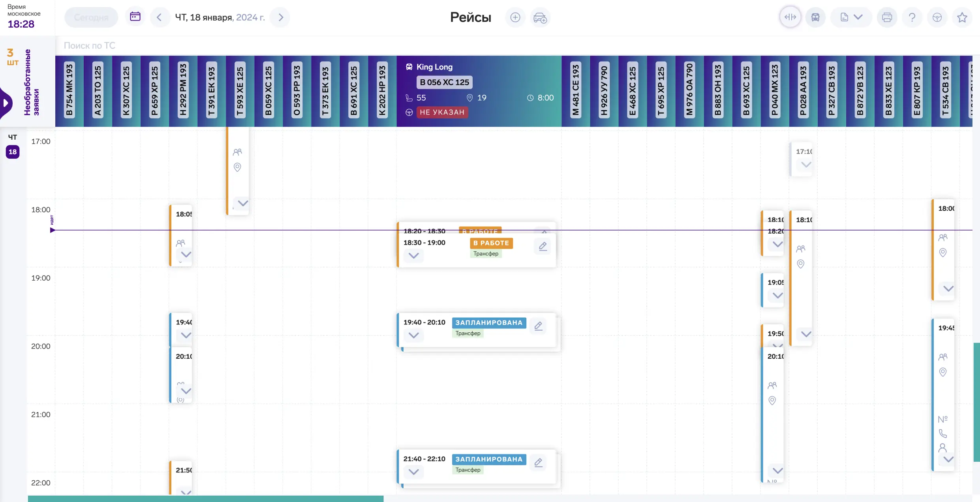Click ЗАПЛАНИРОВАНА status on 19:40 trip
Image resolution: width=980 pixels, height=502 pixels.
tap(489, 323)
